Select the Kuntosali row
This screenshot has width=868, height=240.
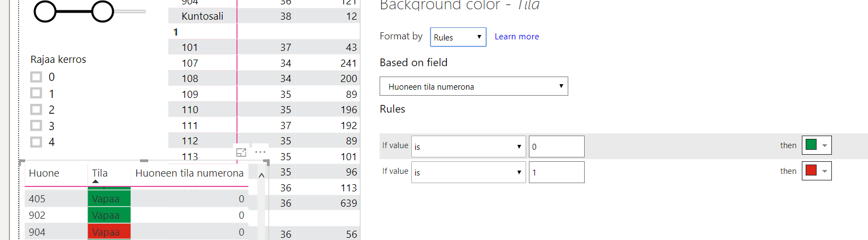[x=264, y=16]
